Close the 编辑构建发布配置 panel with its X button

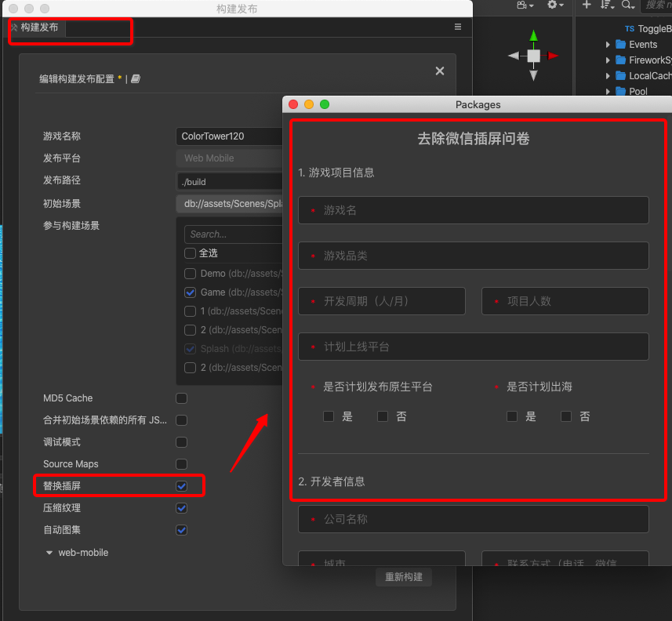coord(439,71)
